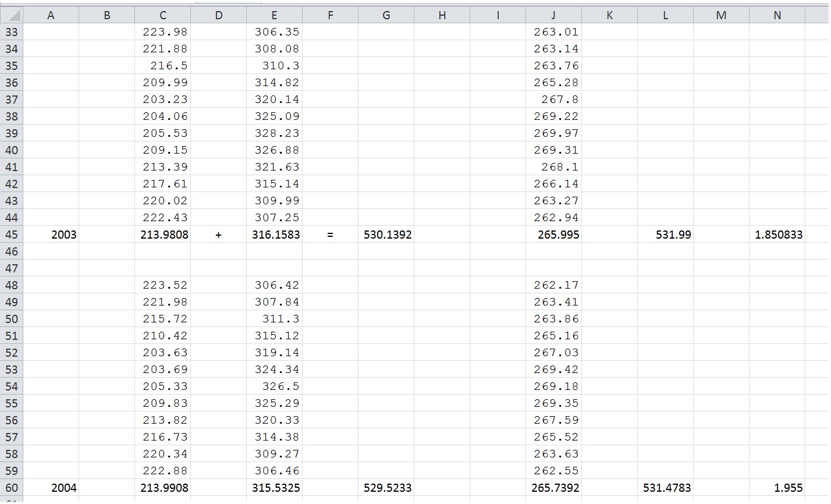
Task: Click the Select All corner button
Action: (12, 15)
